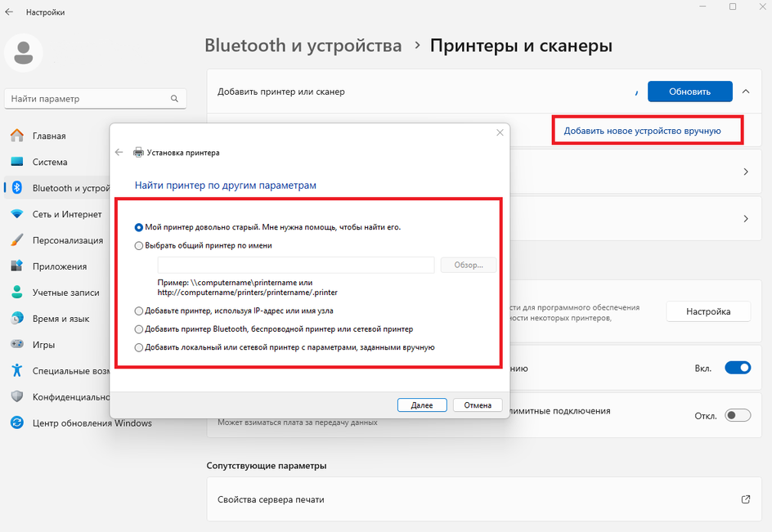
Task: Open external link icon for print server properties
Action: [745, 499]
